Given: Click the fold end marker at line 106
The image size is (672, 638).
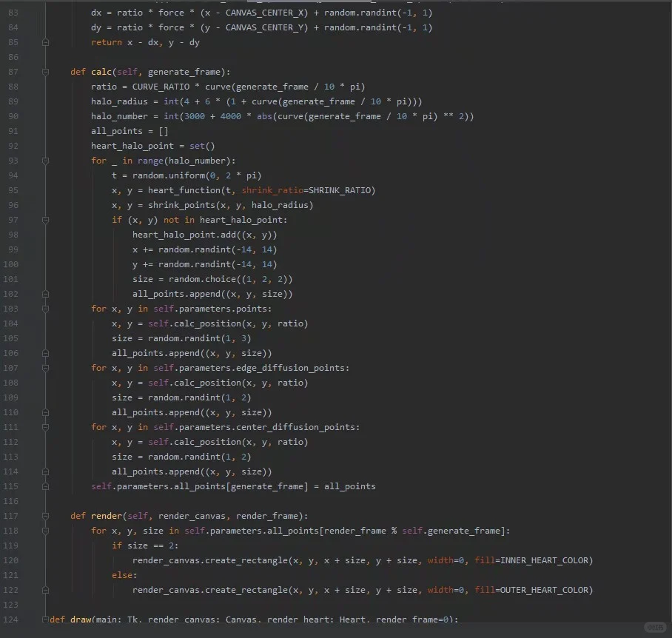Looking at the screenshot, I should pyautogui.click(x=45, y=354).
